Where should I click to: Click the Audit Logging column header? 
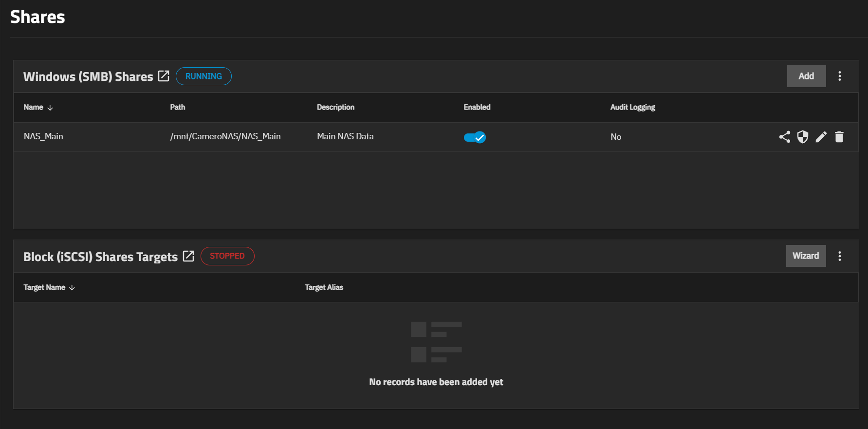[632, 107]
